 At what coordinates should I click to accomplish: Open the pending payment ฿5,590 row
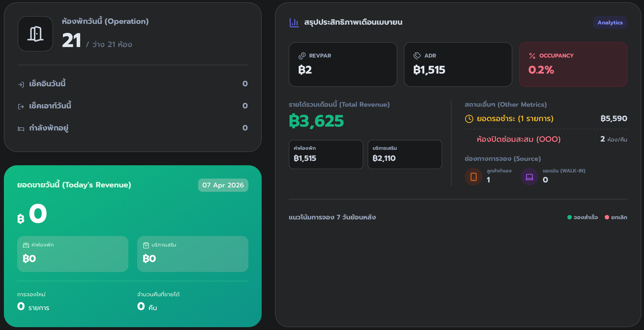pyautogui.click(x=546, y=119)
